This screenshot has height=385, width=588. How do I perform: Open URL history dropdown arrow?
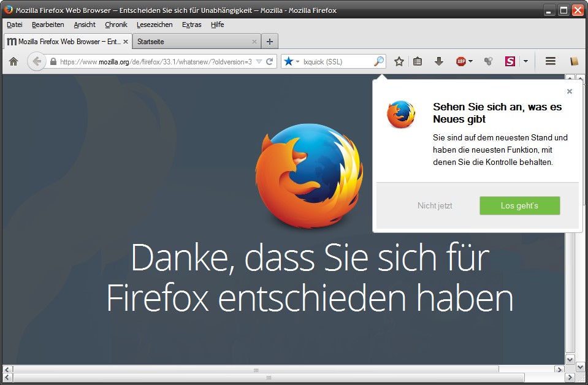(x=259, y=61)
